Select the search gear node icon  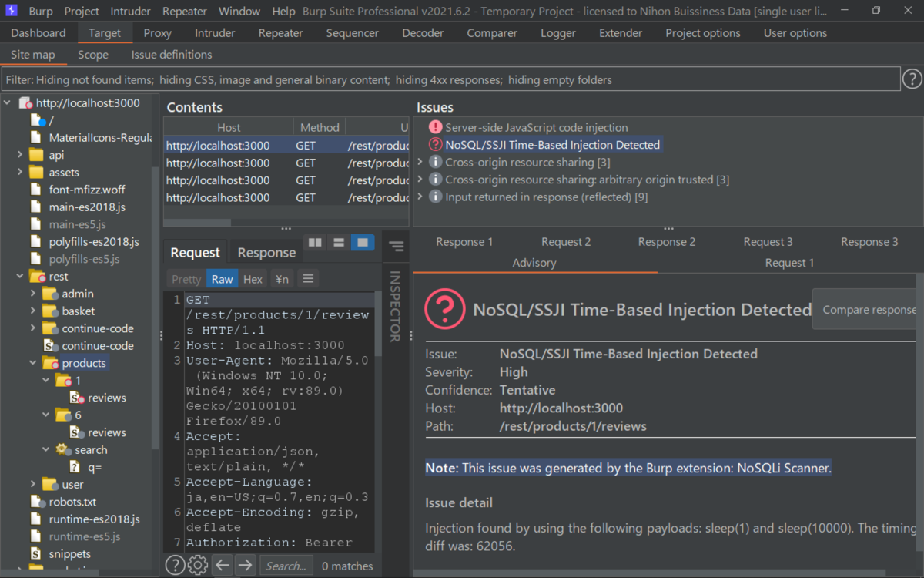pyautogui.click(x=63, y=449)
